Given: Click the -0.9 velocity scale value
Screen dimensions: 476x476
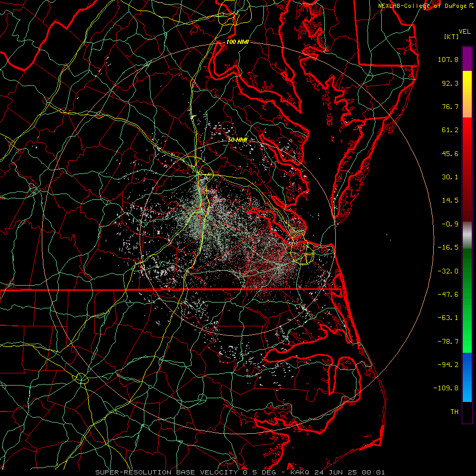Looking at the screenshot, I should pos(450,224).
